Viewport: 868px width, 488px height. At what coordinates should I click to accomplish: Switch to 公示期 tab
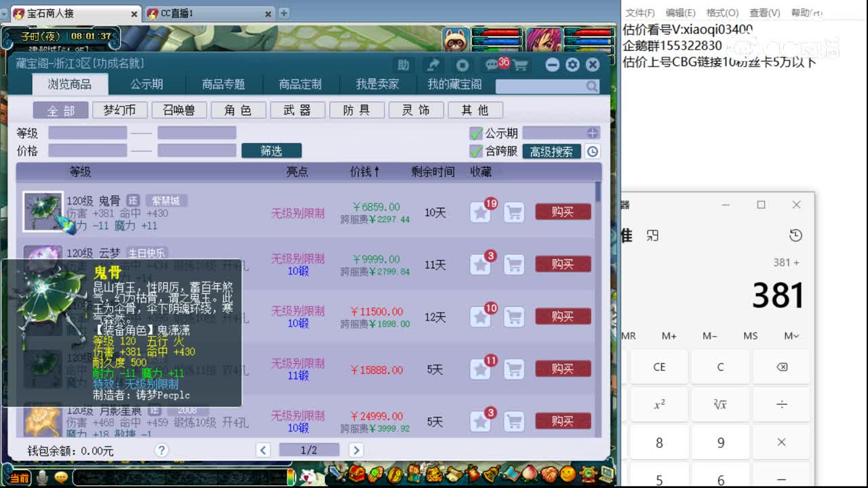click(146, 84)
